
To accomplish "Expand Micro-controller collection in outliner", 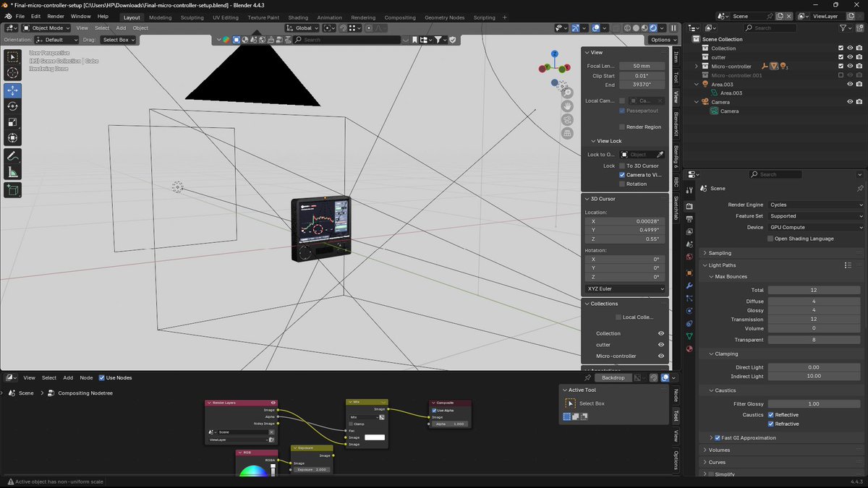I will 697,67.
